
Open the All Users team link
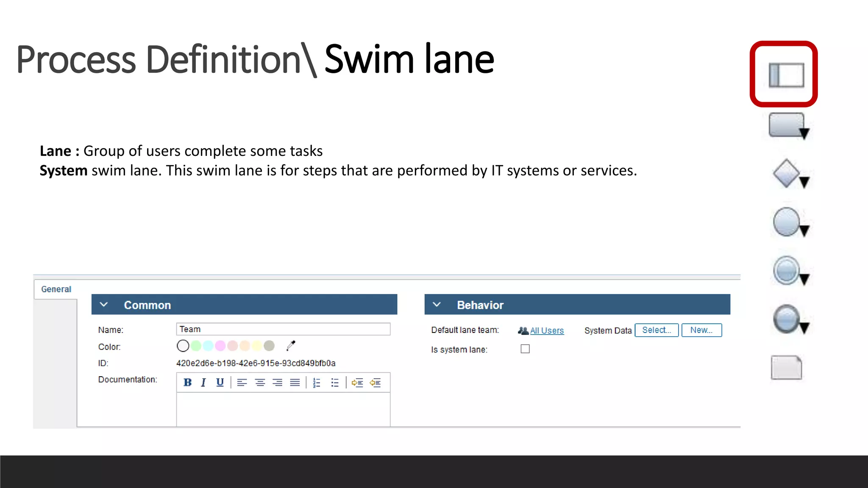coord(547,330)
